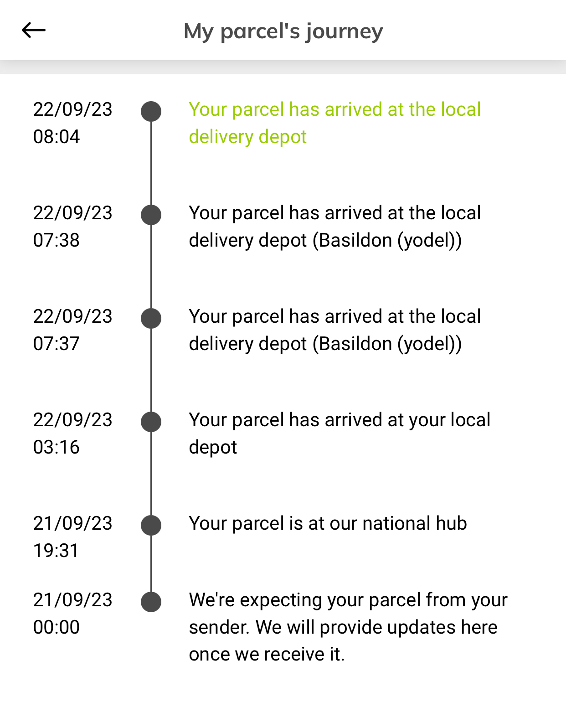Select the 07:37 timeline marker dot
The height and width of the screenshot is (728, 566).
click(151, 319)
